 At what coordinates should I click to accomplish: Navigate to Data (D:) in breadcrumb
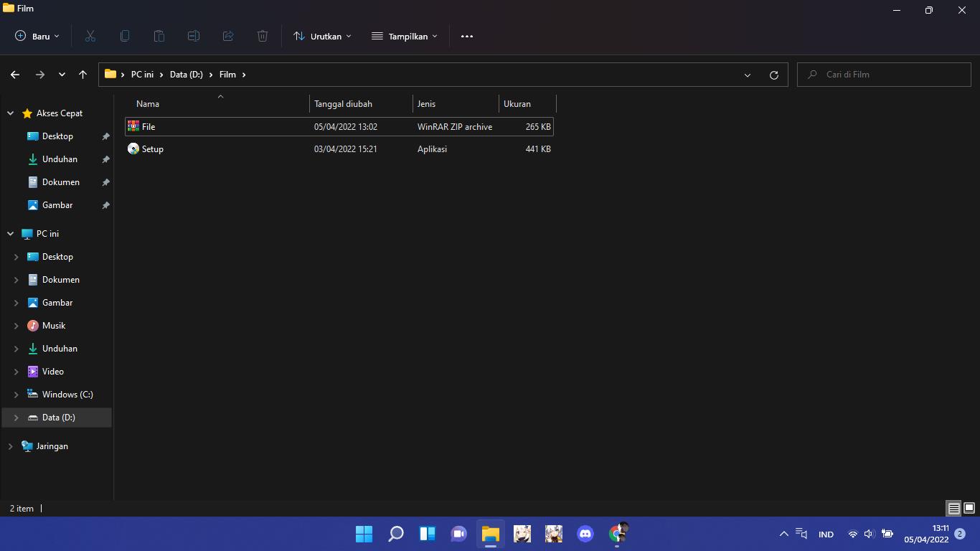tap(186, 75)
